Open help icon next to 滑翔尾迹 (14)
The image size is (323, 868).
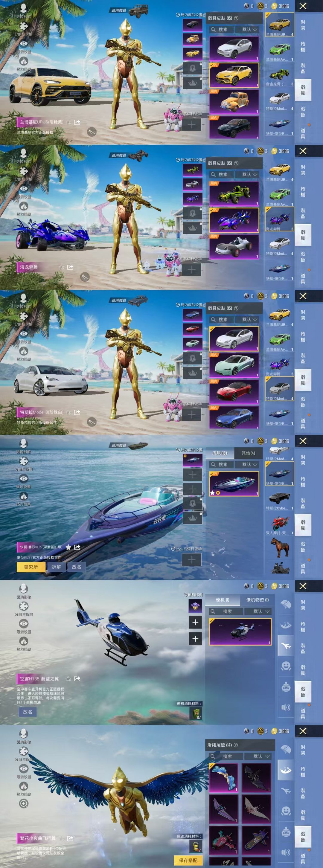236,745
